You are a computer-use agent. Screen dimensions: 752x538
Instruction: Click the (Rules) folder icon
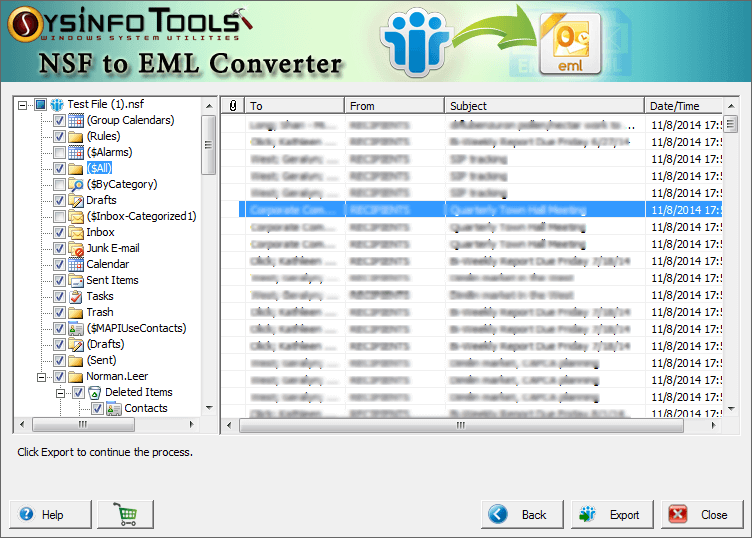click(76, 137)
